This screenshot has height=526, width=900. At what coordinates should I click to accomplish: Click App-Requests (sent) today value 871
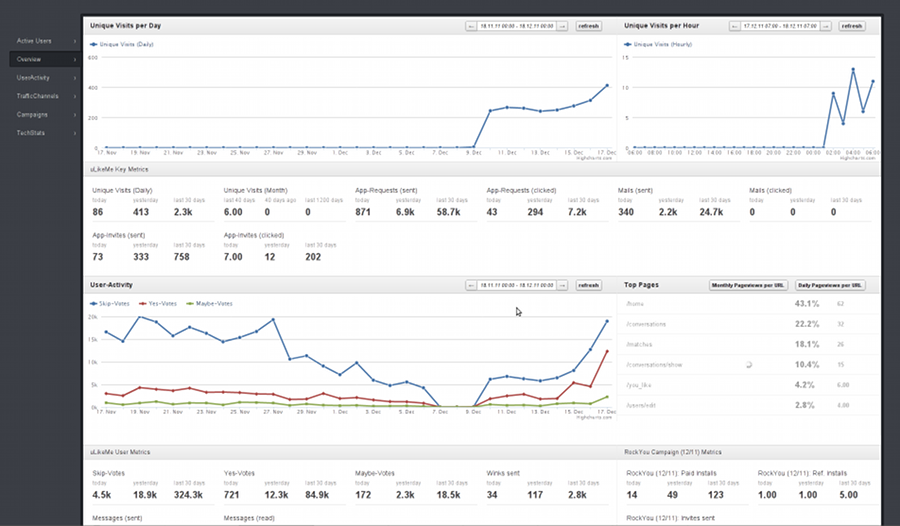363,212
